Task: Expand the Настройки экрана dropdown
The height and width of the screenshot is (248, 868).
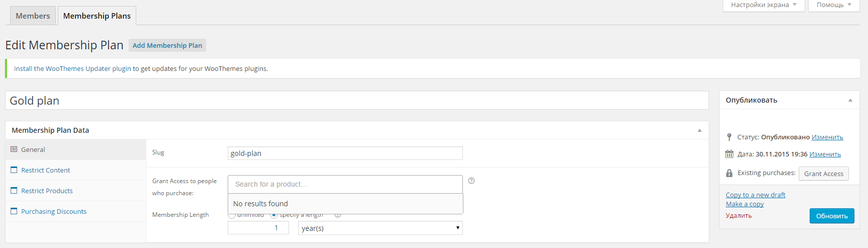Action: point(763,5)
